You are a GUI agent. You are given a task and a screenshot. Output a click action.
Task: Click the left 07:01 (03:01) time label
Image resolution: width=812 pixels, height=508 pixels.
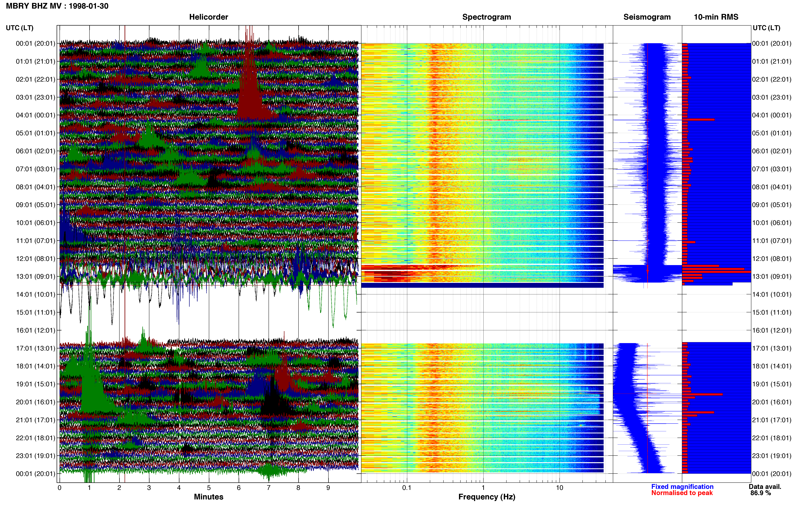pyautogui.click(x=36, y=169)
